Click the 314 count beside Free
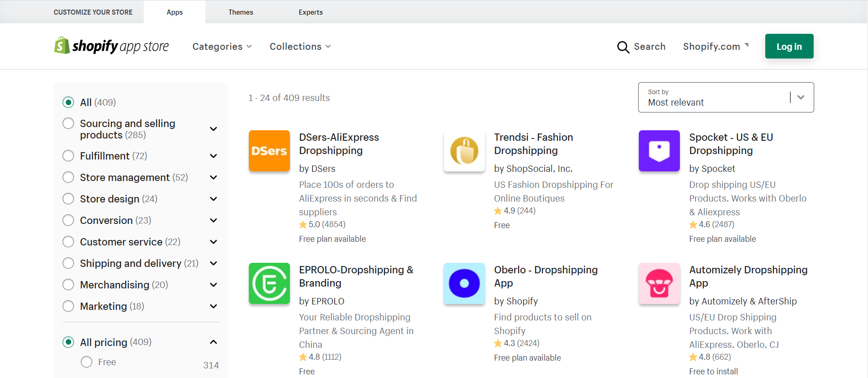Screen dimensions: 868x378 click(211, 365)
